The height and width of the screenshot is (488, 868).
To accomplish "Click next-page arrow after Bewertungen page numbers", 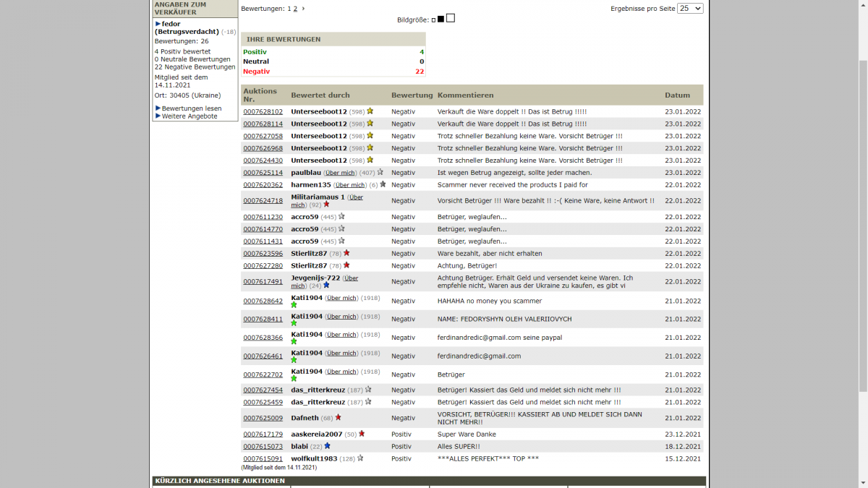I will [303, 9].
